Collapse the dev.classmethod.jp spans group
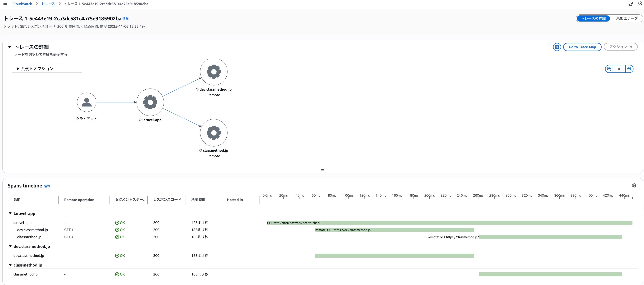The height and width of the screenshot is (285, 644). [x=10, y=246]
